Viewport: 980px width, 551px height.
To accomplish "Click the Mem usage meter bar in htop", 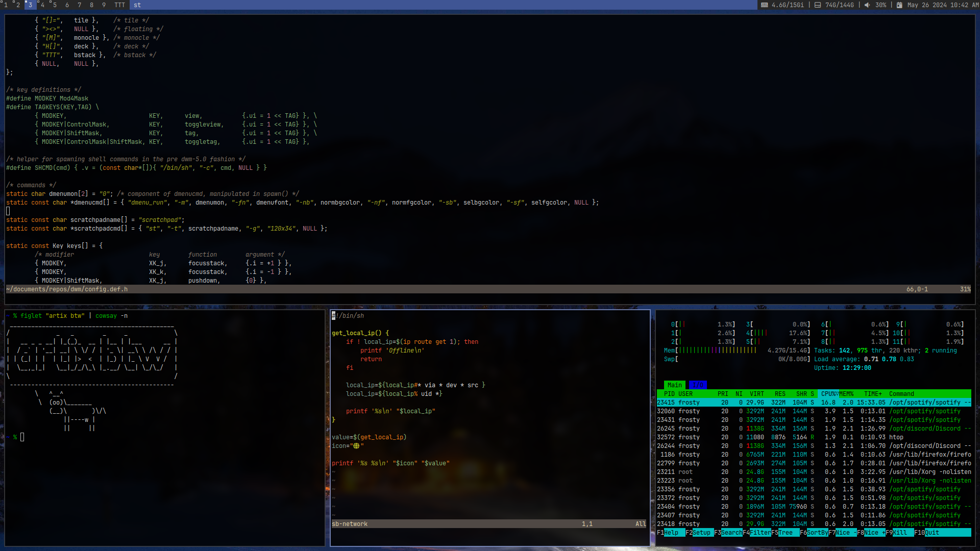I will 737,350.
